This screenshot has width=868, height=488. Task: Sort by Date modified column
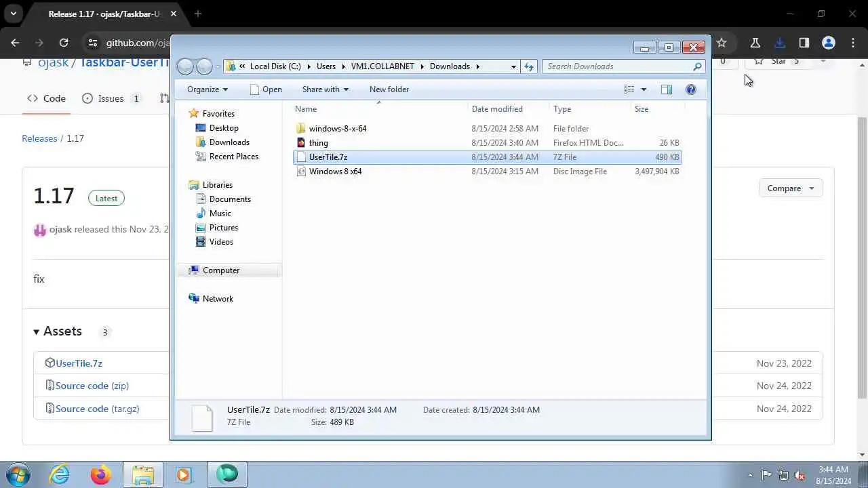coord(497,109)
